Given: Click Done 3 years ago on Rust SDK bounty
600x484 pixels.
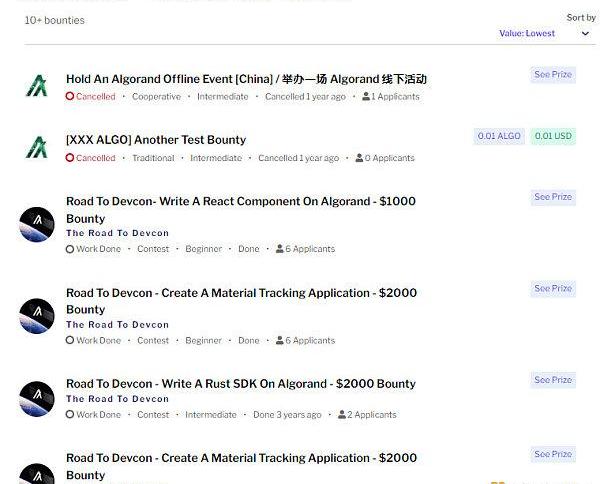Looking at the screenshot, I should point(287,415).
